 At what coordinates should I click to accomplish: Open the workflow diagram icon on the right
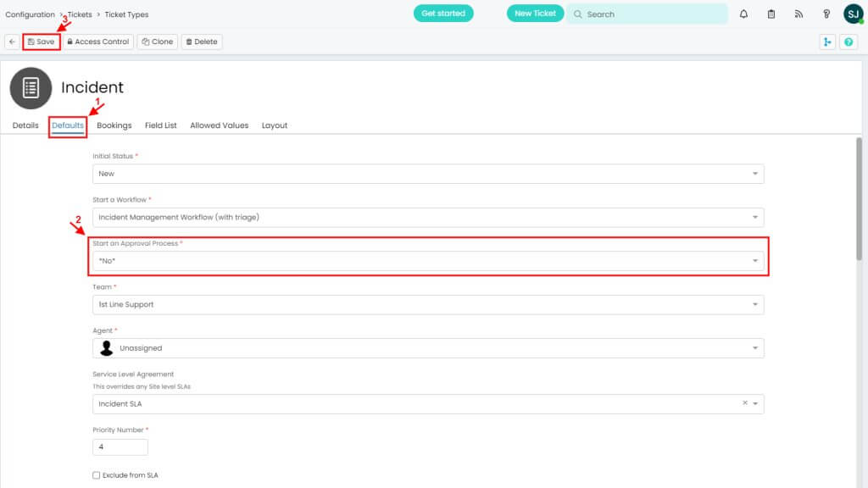(827, 41)
